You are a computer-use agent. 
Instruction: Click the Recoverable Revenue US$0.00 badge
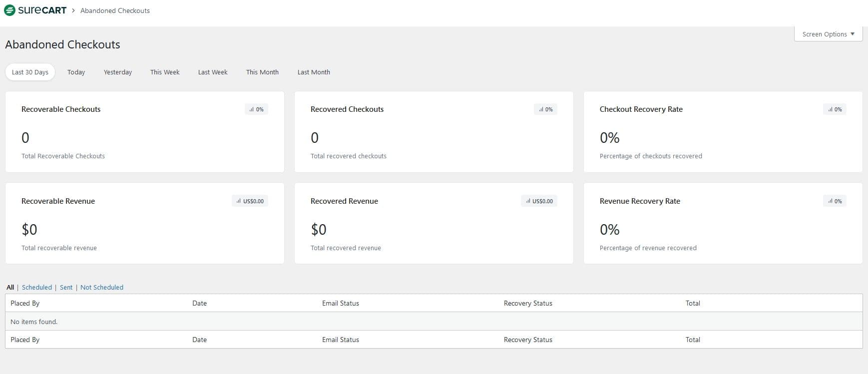click(x=250, y=201)
